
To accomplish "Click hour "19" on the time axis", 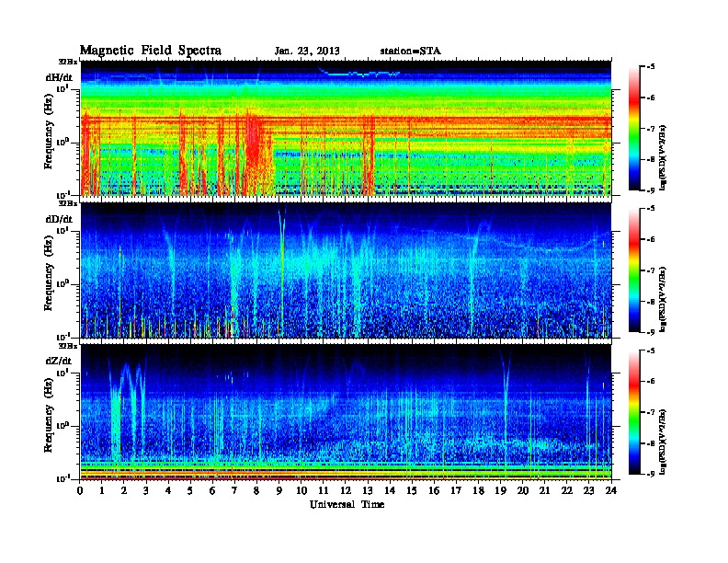I will (x=500, y=490).
